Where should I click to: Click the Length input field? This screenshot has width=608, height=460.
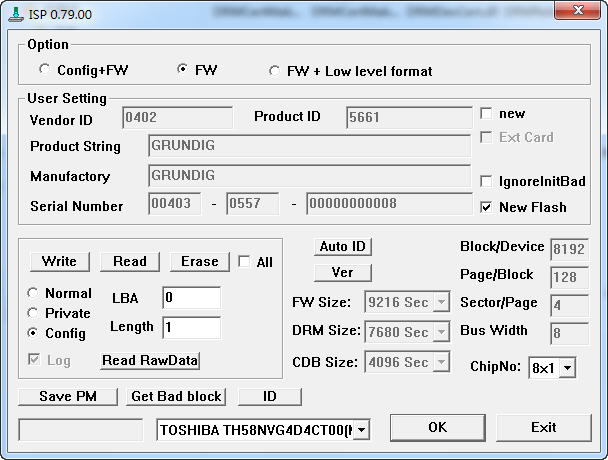tap(190, 327)
